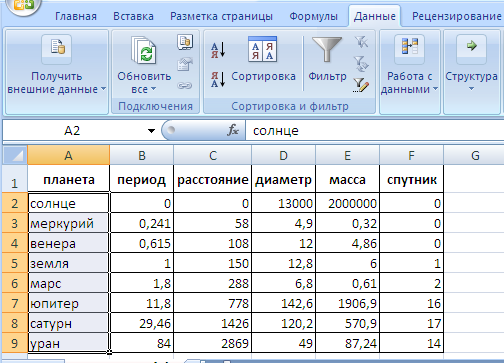
Task: Sort descending Я to А
Action: (218, 80)
